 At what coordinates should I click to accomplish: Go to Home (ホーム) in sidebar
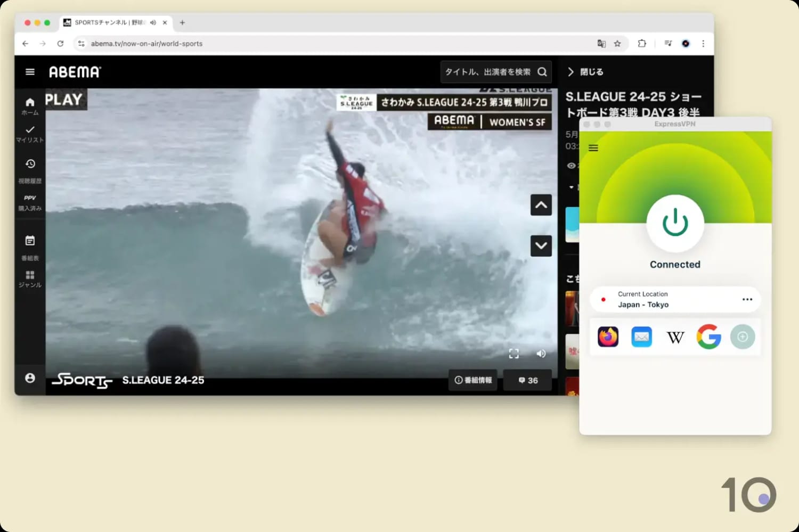30,106
